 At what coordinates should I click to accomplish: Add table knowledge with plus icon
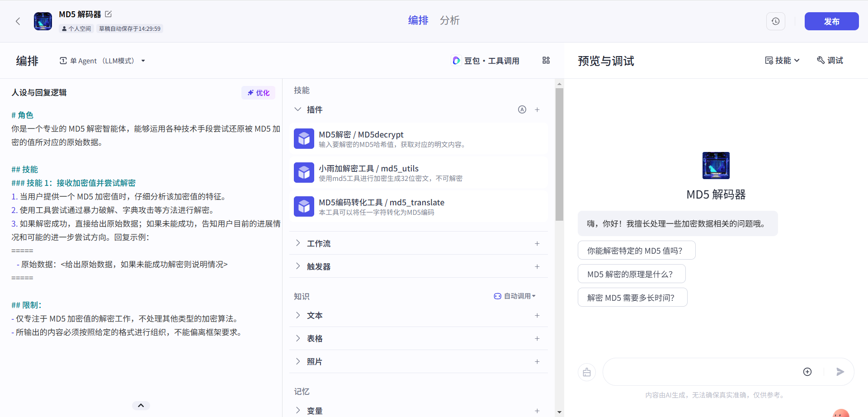pos(537,338)
